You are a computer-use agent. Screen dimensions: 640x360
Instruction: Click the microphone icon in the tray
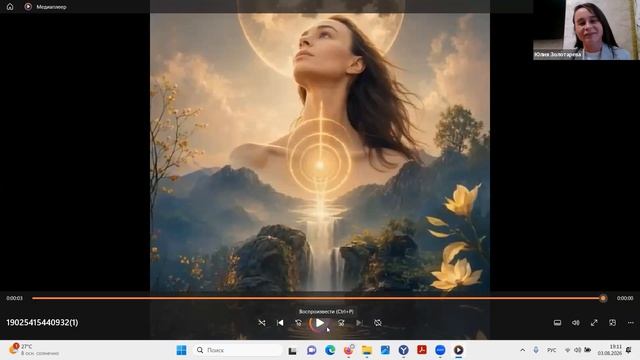tap(536, 350)
